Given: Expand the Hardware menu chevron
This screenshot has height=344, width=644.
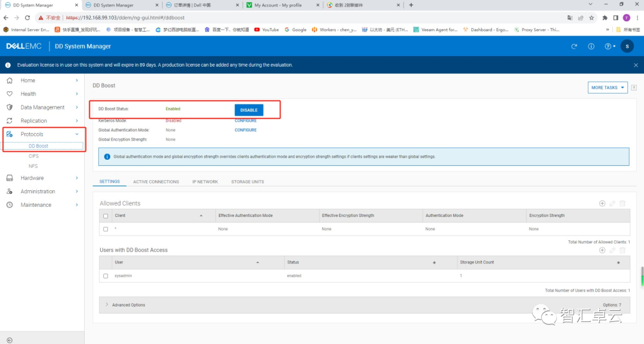Looking at the screenshot, I should point(77,178).
